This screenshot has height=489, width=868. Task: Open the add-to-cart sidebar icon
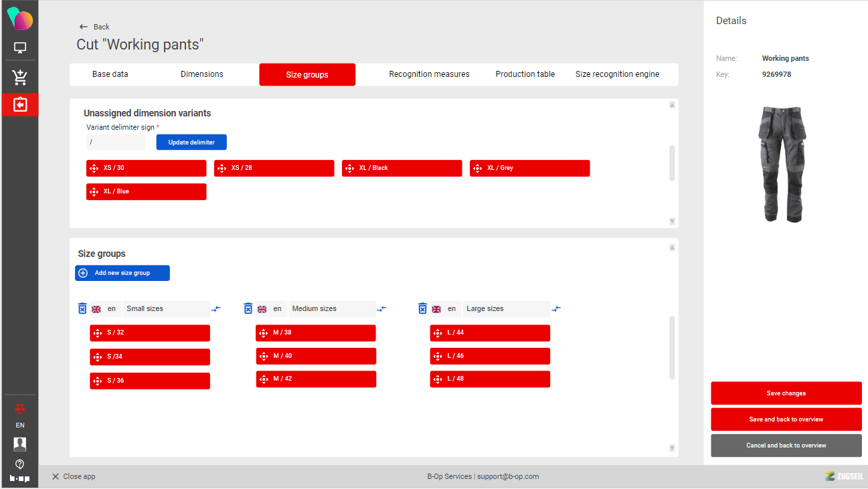19,77
